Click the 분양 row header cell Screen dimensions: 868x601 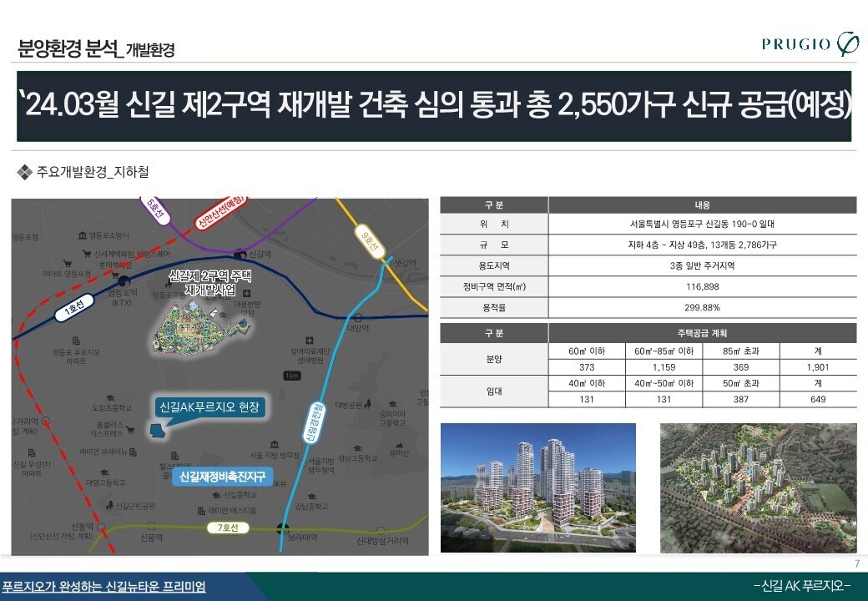click(x=494, y=359)
